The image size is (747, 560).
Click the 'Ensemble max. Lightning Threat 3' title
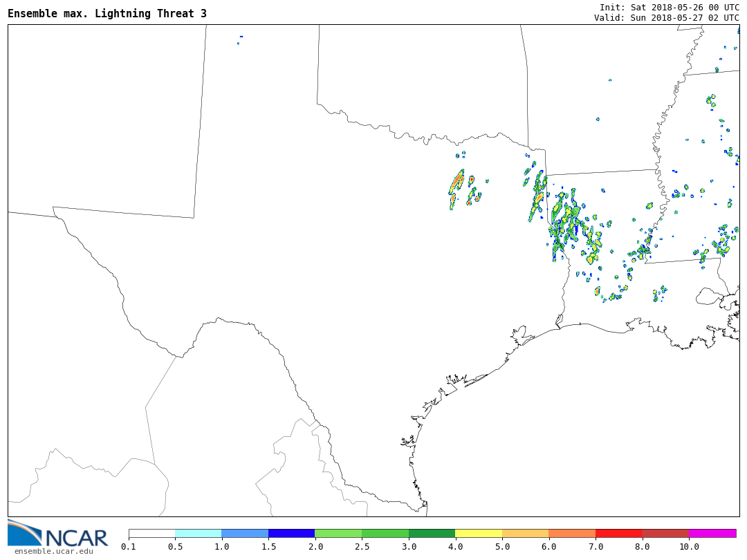(x=107, y=14)
